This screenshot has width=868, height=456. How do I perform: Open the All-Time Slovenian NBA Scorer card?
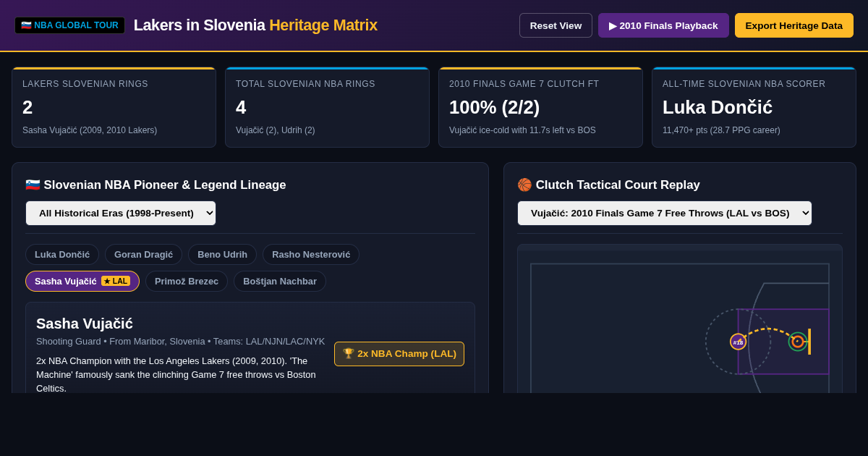click(754, 108)
